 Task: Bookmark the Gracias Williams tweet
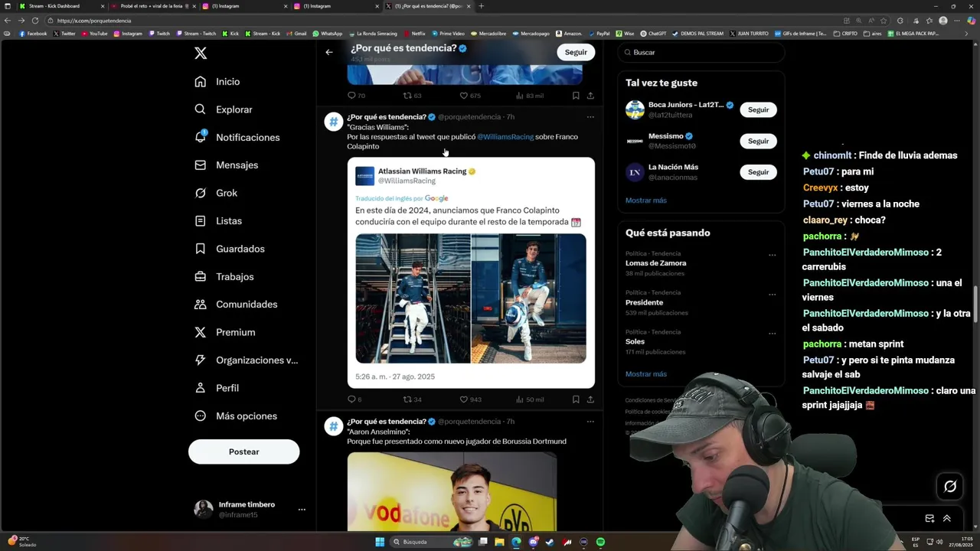(x=576, y=399)
